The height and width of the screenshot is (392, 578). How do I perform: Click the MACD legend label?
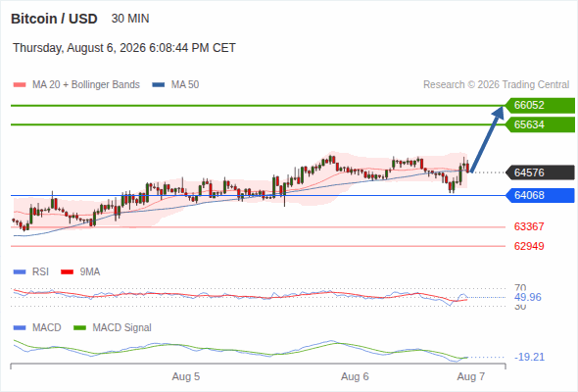click(47, 328)
